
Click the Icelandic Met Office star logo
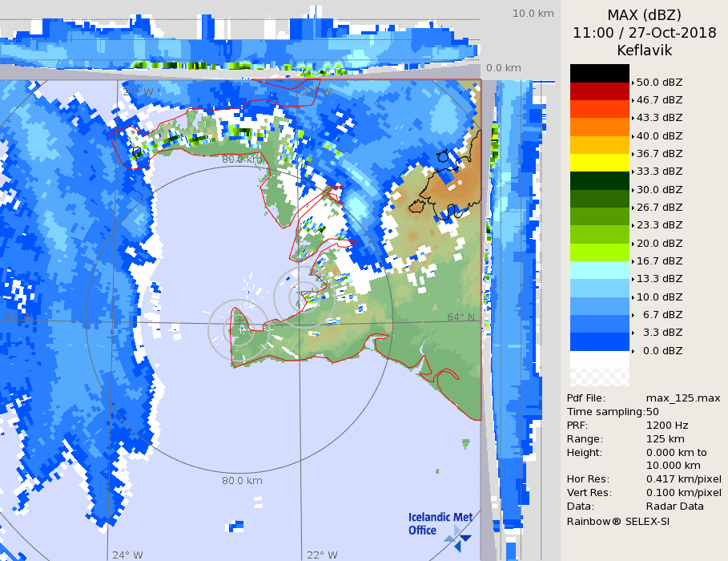[x=458, y=537]
